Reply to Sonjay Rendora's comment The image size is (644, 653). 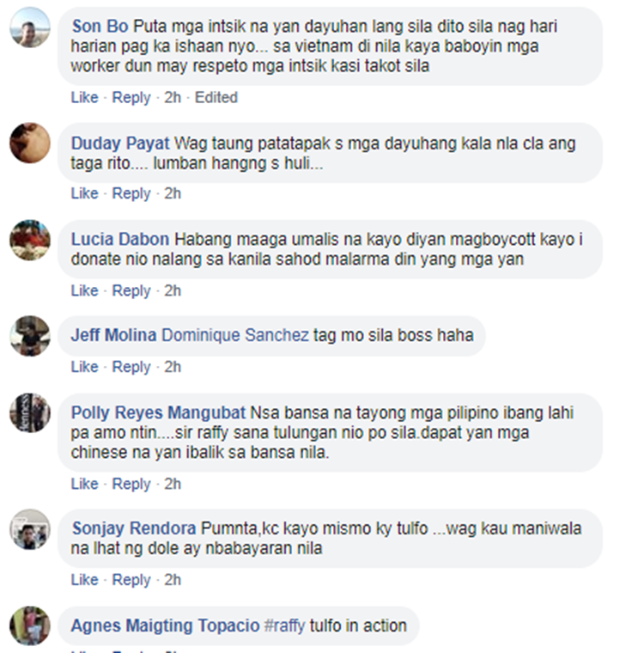pos(131,580)
